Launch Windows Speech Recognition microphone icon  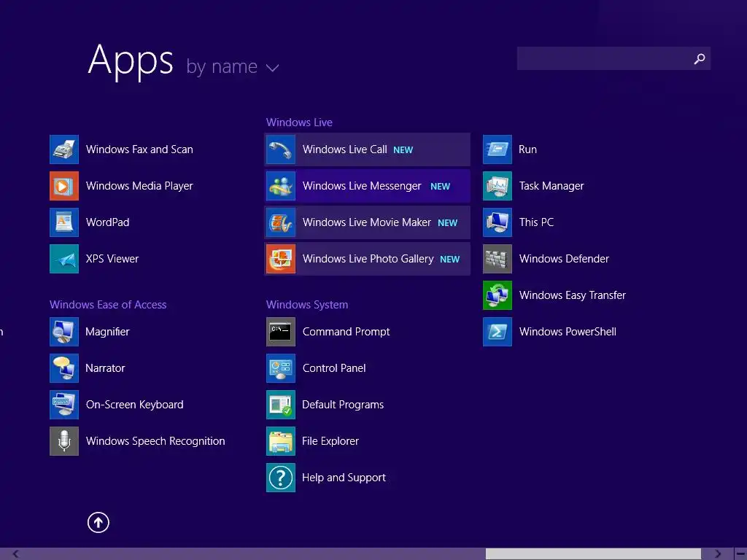pos(64,441)
